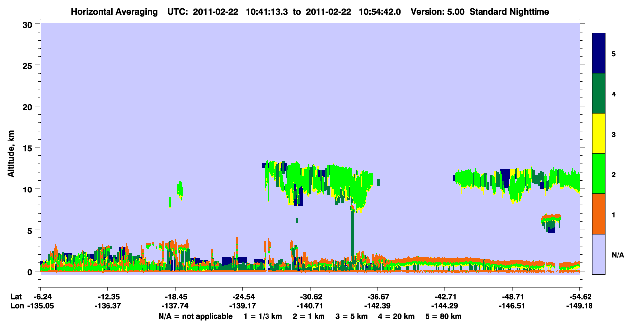The width and height of the screenshot is (644, 330).
Task: Click the orange color bar segment labeled 1
Action: point(599,214)
